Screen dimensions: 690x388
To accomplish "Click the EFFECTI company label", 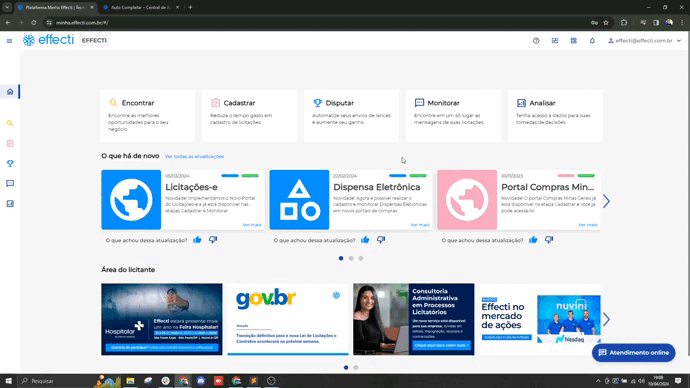I will [94, 40].
